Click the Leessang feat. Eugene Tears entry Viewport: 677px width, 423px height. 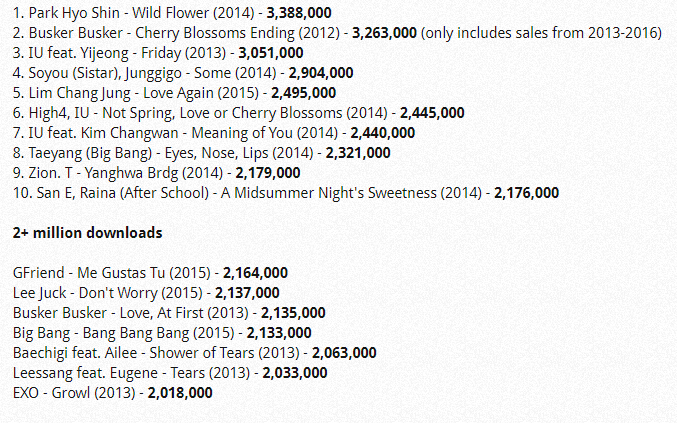point(130,372)
